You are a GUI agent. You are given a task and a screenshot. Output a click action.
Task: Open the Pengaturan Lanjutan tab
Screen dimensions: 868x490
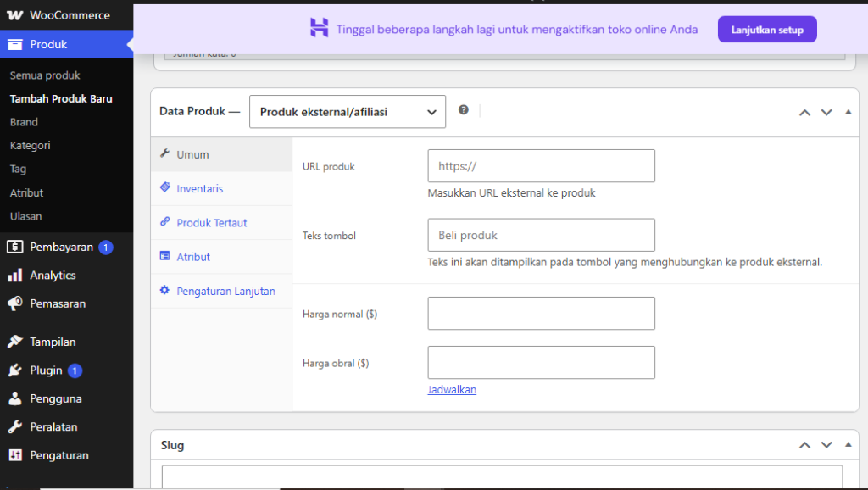coord(221,292)
